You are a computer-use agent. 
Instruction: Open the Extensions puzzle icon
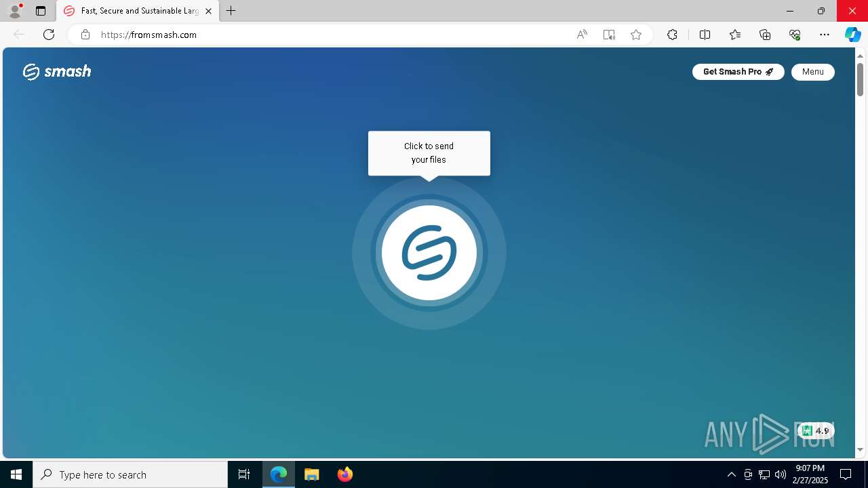pos(672,35)
